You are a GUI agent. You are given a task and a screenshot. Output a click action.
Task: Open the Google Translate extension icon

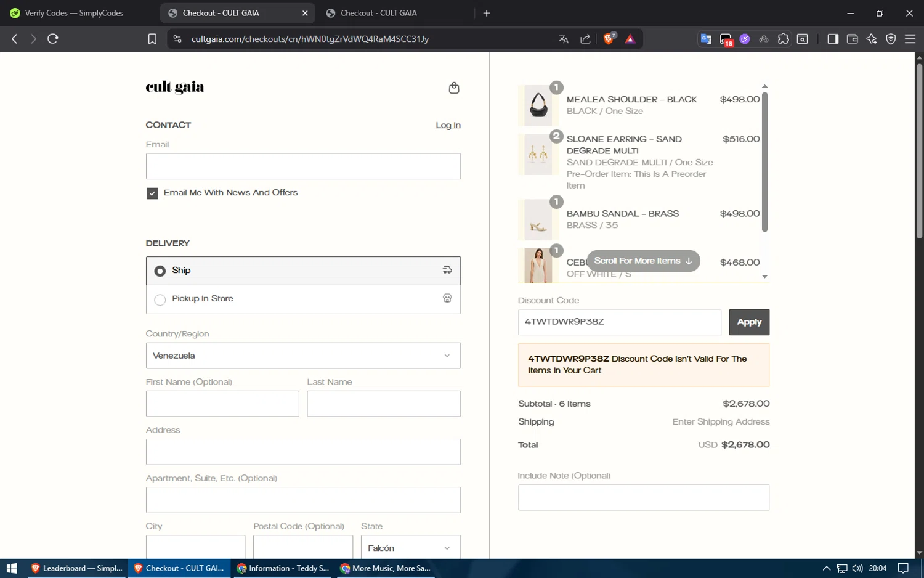(707, 39)
